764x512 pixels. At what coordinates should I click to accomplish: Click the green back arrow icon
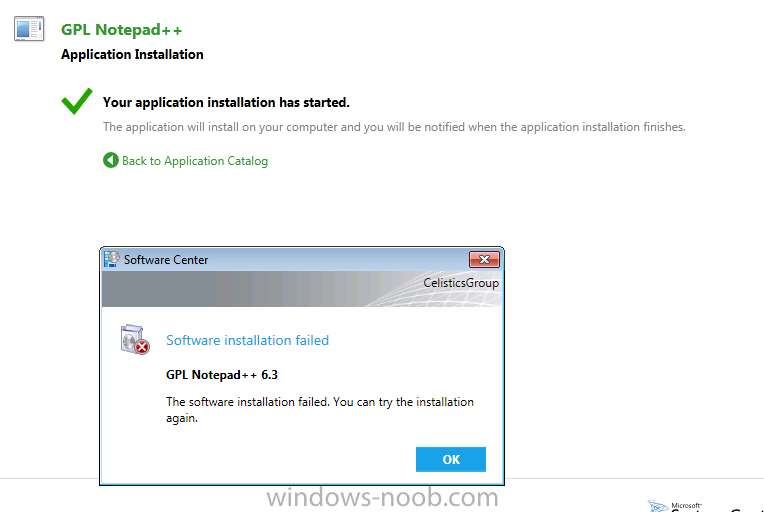[111, 160]
